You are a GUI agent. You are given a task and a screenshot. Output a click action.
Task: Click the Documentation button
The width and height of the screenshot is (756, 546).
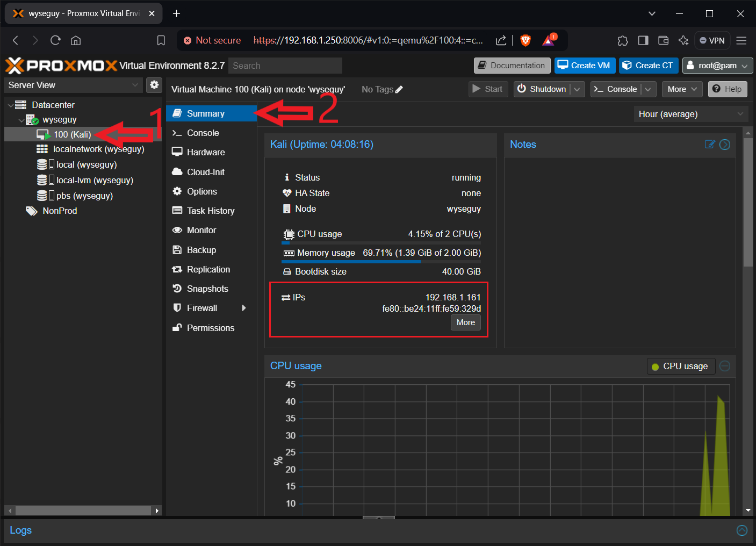click(x=512, y=66)
